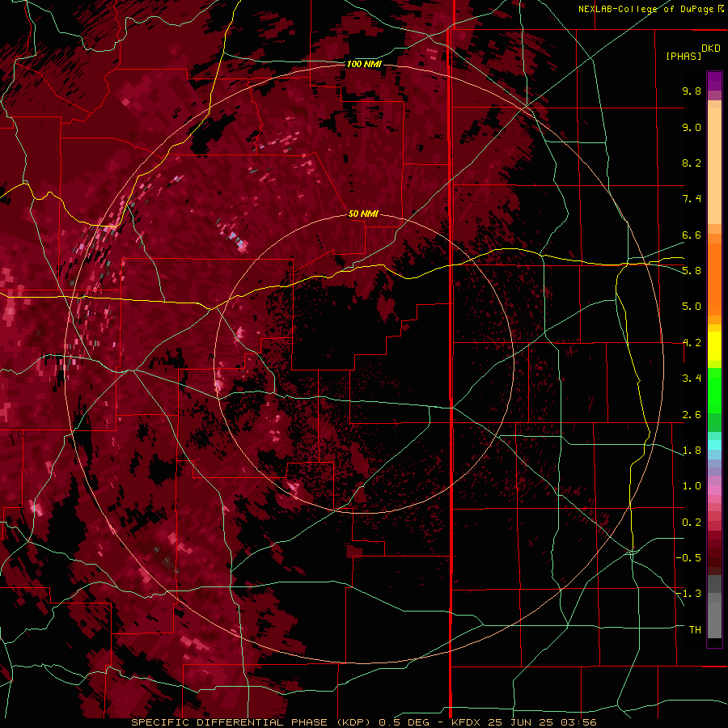Click the 4.2 value on color scale
This screenshot has height=728, width=728.
pos(692,343)
